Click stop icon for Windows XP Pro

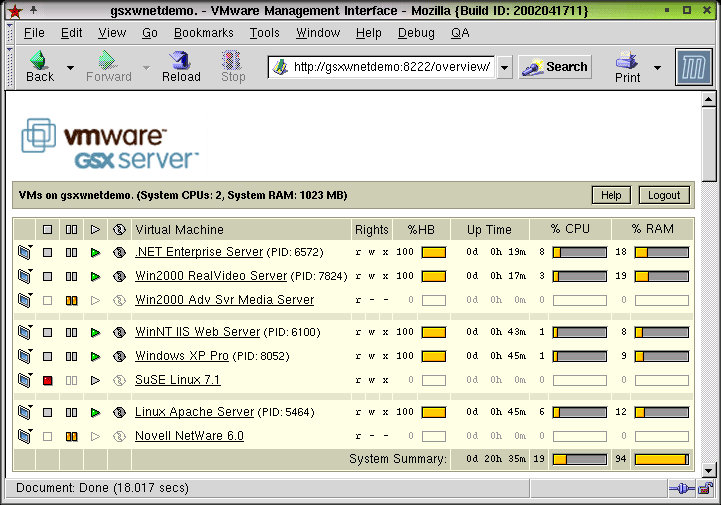pyautogui.click(x=47, y=356)
